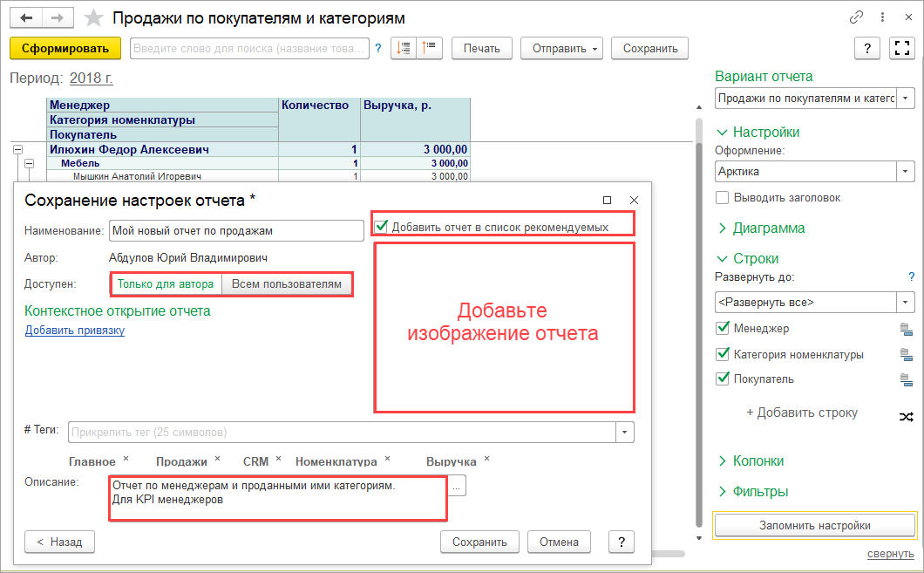
Task: Uncheck the Категория номенклатуры row checkbox
Action: click(722, 354)
